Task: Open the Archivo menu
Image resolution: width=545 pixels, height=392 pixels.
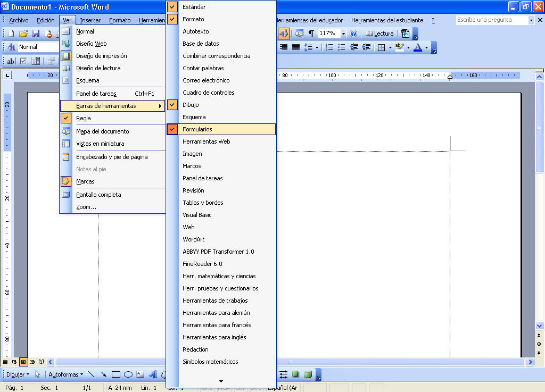Action: (x=19, y=20)
